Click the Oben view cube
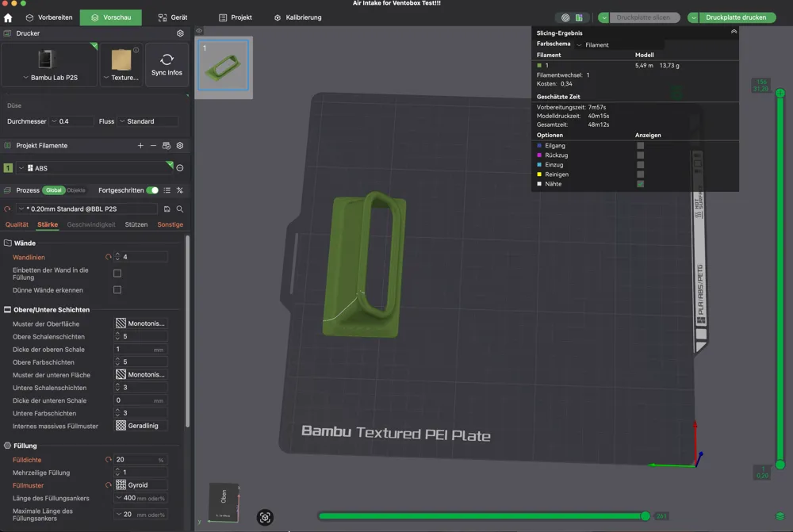 [224, 501]
